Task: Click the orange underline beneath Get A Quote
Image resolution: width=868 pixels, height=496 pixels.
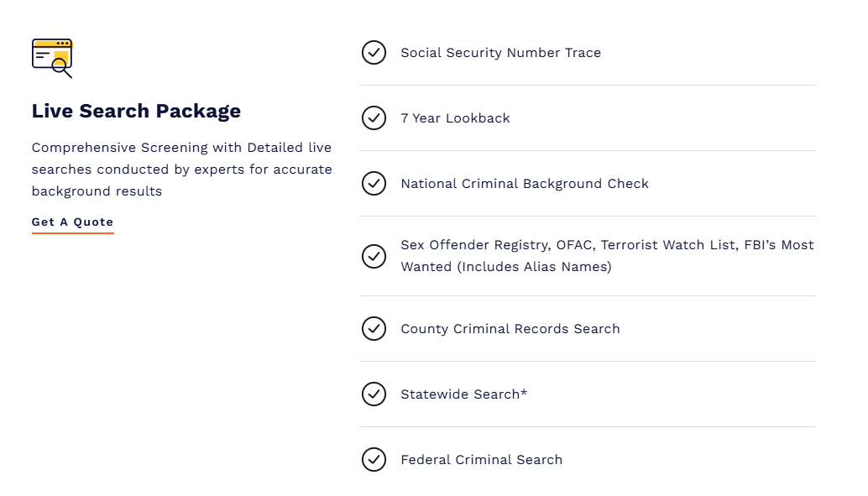Action: click(x=72, y=233)
